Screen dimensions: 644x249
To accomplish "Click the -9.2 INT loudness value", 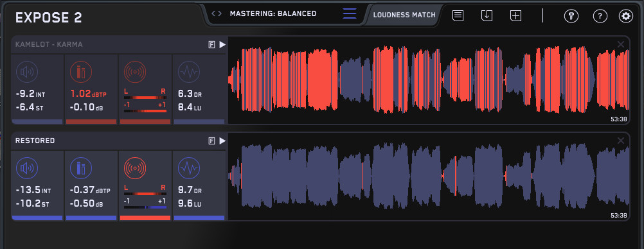I will click(x=30, y=94).
